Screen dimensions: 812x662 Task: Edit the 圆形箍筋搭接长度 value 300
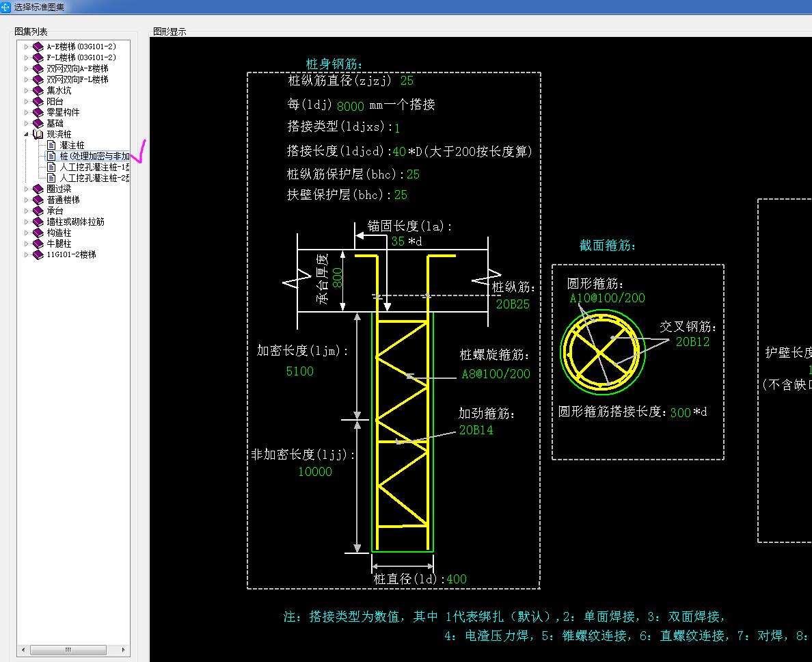[681, 413]
